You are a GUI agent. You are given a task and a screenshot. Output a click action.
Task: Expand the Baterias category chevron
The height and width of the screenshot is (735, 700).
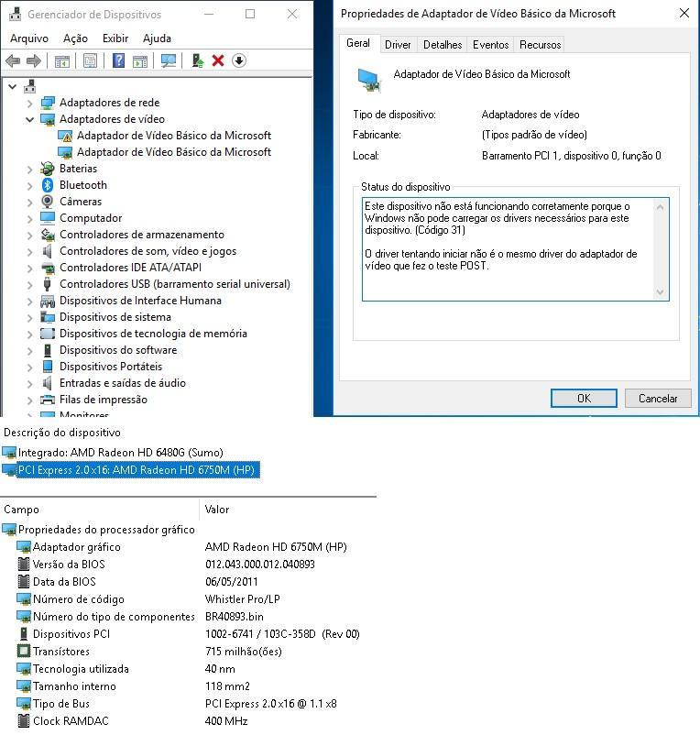point(29,170)
